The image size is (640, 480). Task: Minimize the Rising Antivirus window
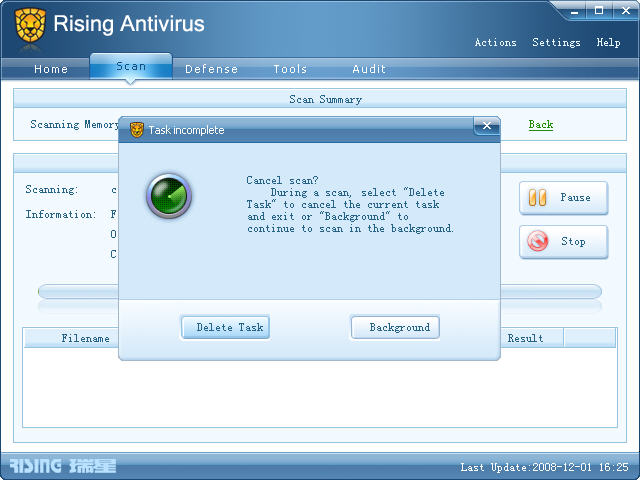pos(575,11)
